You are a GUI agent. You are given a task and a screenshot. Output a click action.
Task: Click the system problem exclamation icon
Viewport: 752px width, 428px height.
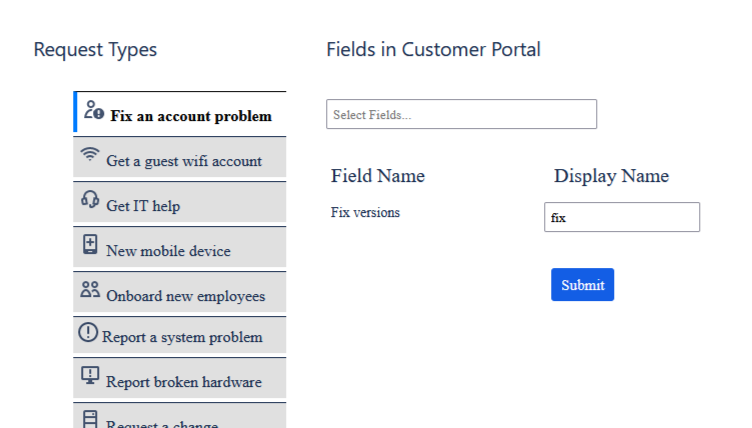tap(88, 333)
